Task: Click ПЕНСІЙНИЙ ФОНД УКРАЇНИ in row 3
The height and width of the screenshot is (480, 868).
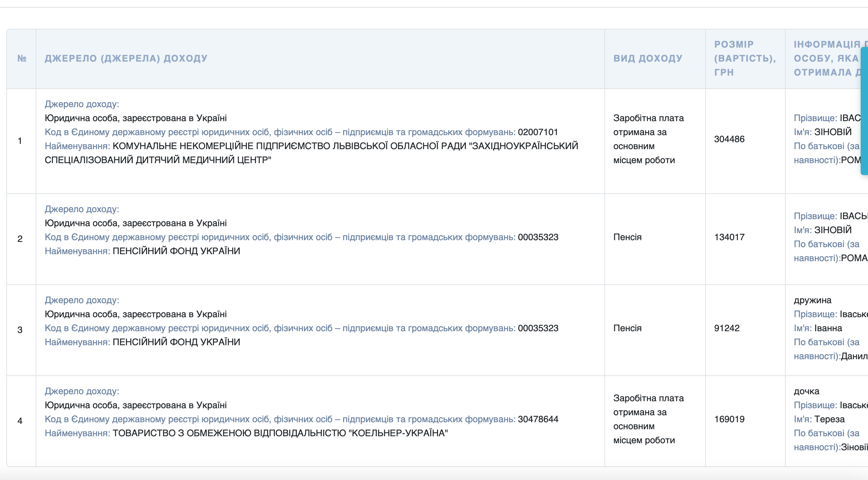Action: click(x=176, y=342)
